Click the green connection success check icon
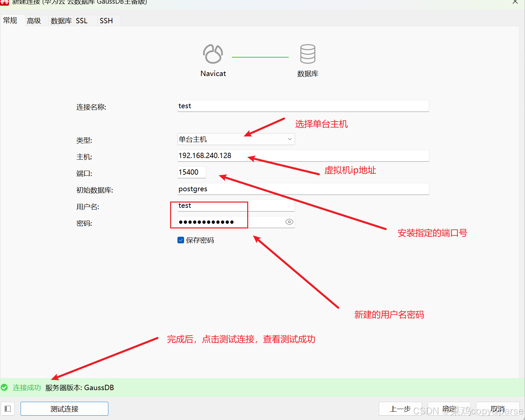The image size is (525, 420). (4, 387)
